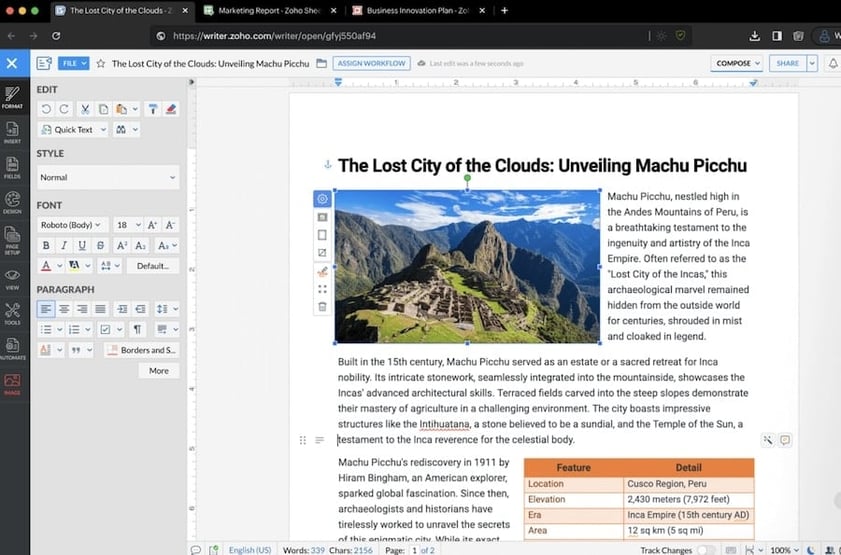This screenshot has height=555, width=841.
Task: Click the Cut scissors icon
Action: 83,109
